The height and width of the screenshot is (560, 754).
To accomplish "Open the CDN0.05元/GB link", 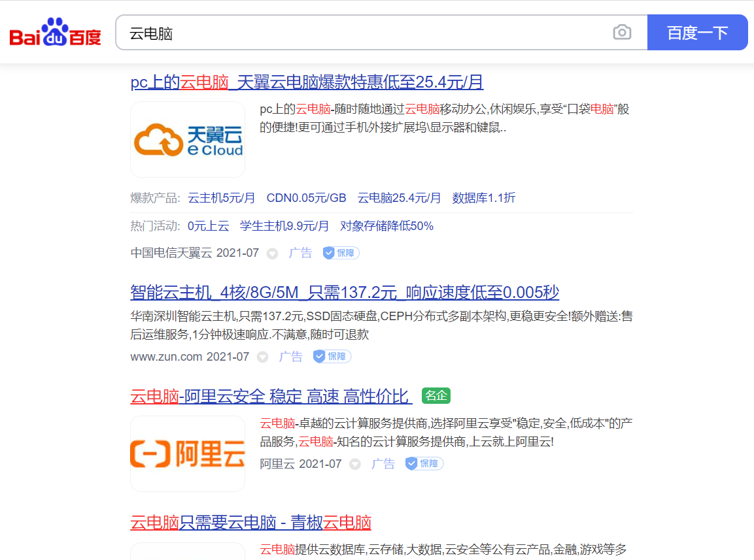I will pyautogui.click(x=306, y=198).
